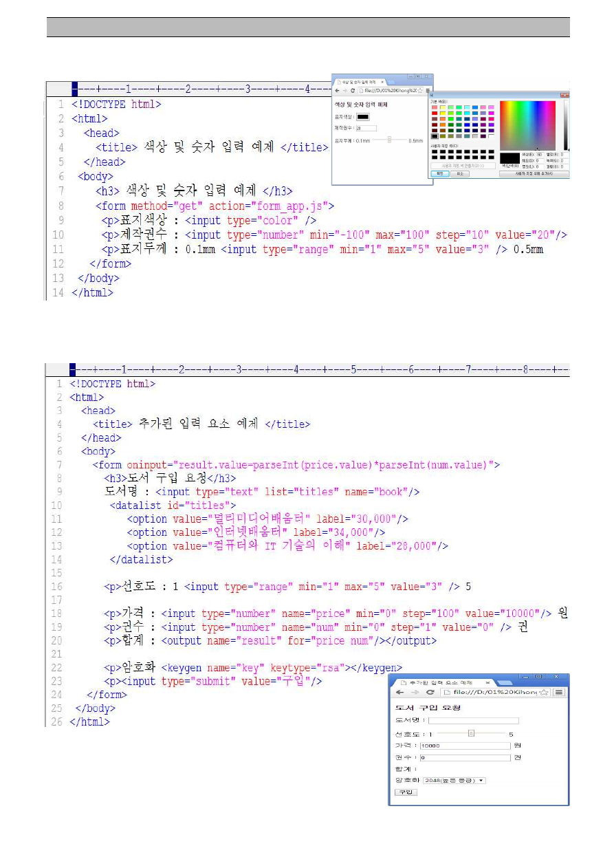Click the 사용자 지정 색에 추가 button
Viewport: 614px width, 868px height.
pos(534,174)
